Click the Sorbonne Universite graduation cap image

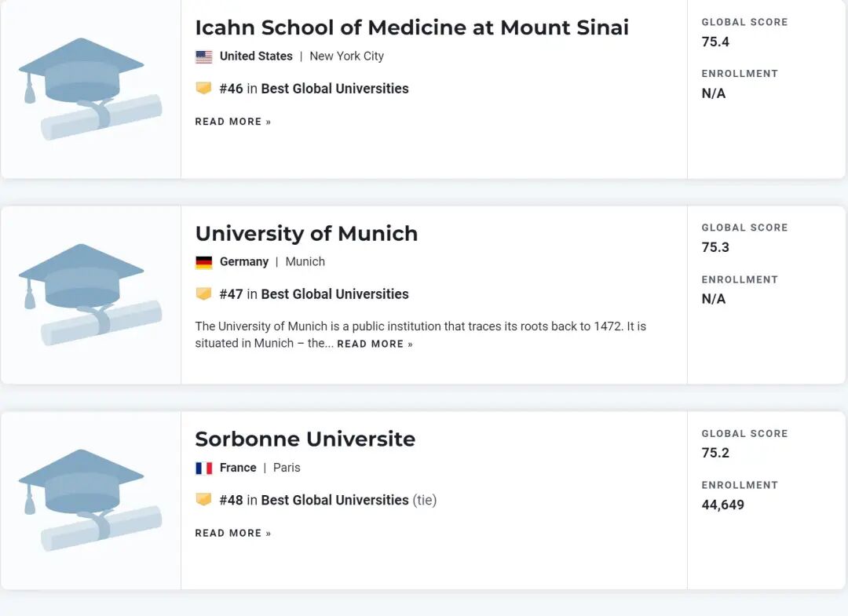90,500
